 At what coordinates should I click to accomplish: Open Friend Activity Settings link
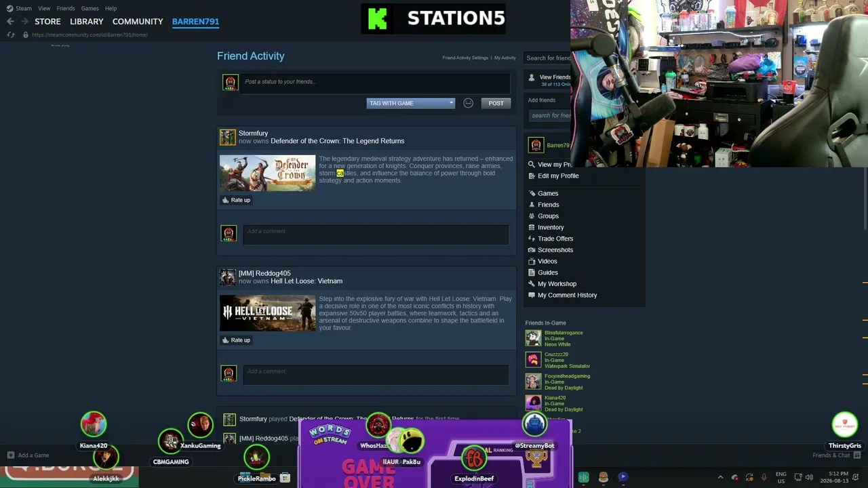pyautogui.click(x=465, y=58)
